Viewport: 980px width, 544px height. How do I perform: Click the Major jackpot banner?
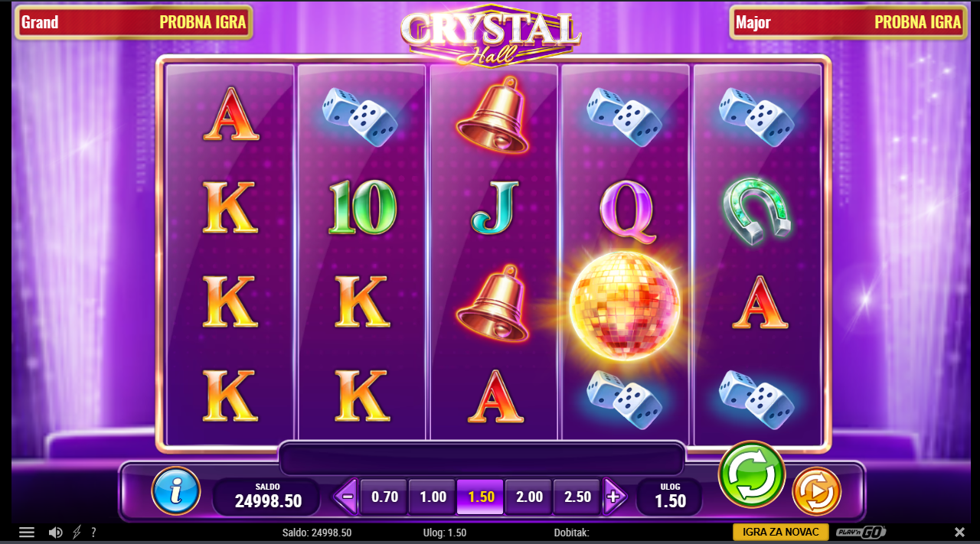848,22
